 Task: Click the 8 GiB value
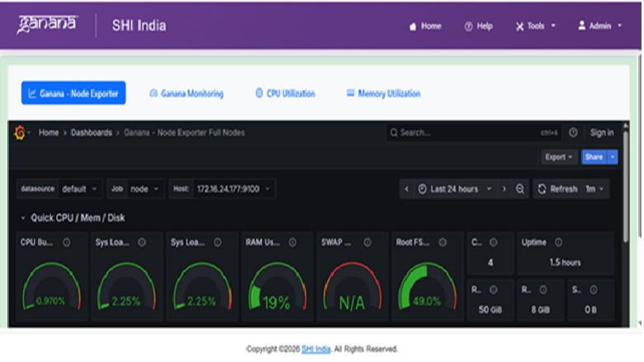[540, 309]
